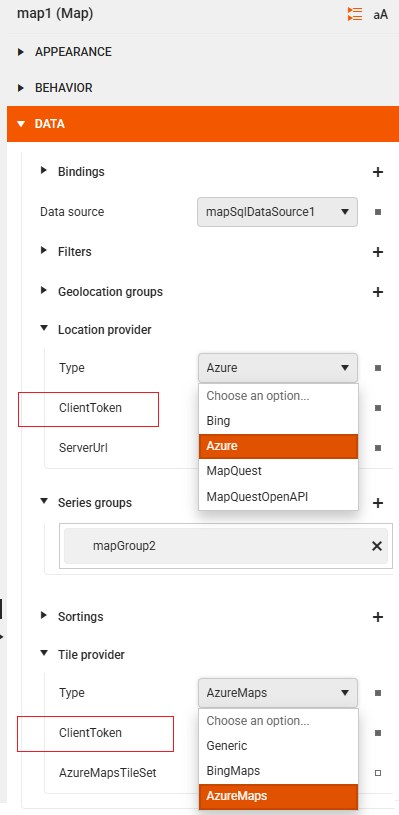Collapse the Tile provider group
The image size is (399, 815).
(44, 653)
